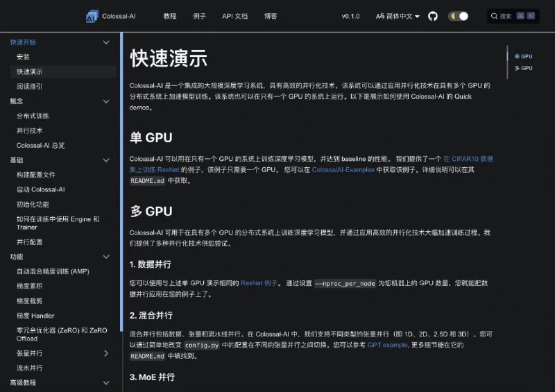Collapse the 概念 sidebar chevron
The image size is (555, 392).
106,101
